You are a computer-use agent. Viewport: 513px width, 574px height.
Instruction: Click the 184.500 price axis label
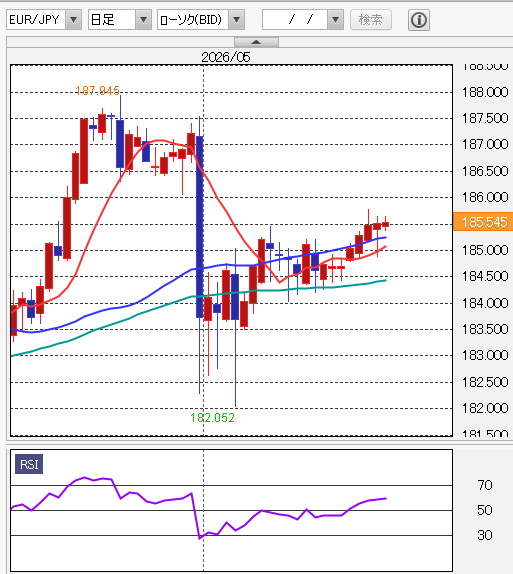[x=485, y=276]
